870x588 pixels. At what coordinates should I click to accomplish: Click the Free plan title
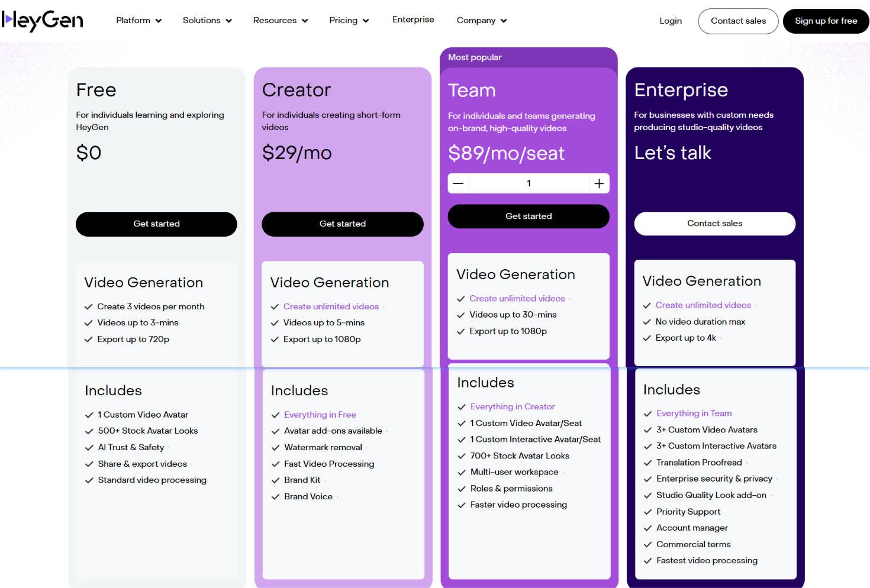pyautogui.click(x=96, y=90)
